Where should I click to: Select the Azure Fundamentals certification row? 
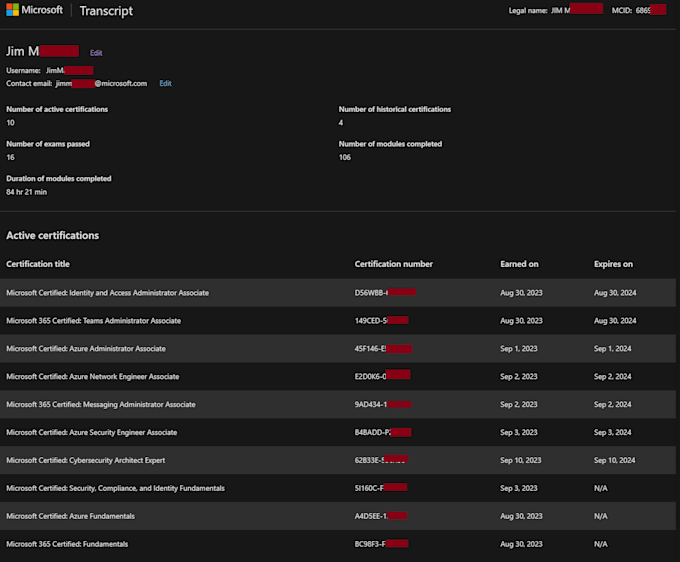coord(70,516)
